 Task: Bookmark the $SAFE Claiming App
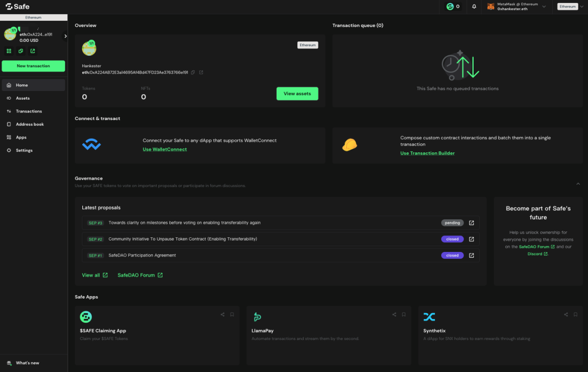[x=232, y=315]
